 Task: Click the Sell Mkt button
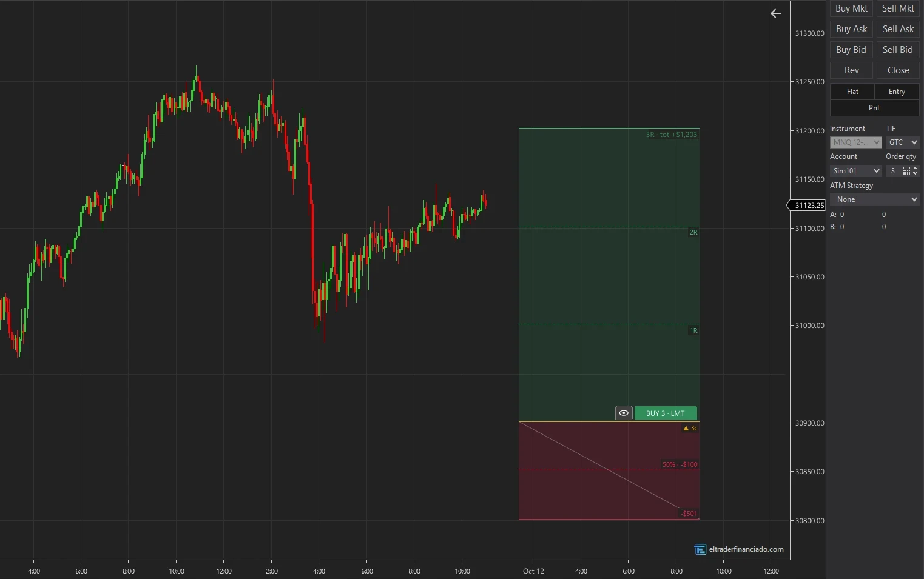898,8
